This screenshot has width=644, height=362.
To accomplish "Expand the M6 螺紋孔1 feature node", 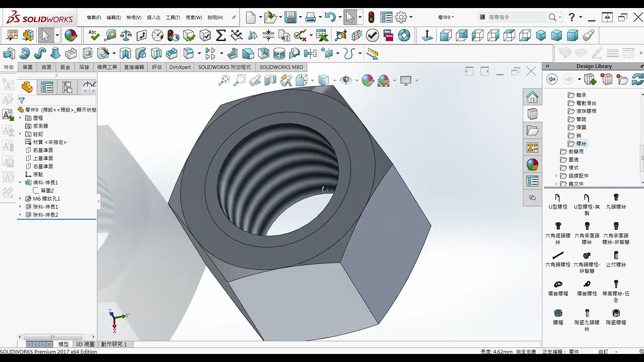I will 21,199.
